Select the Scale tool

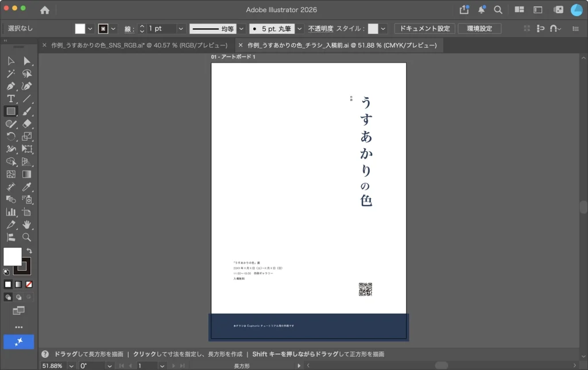pos(26,137)
